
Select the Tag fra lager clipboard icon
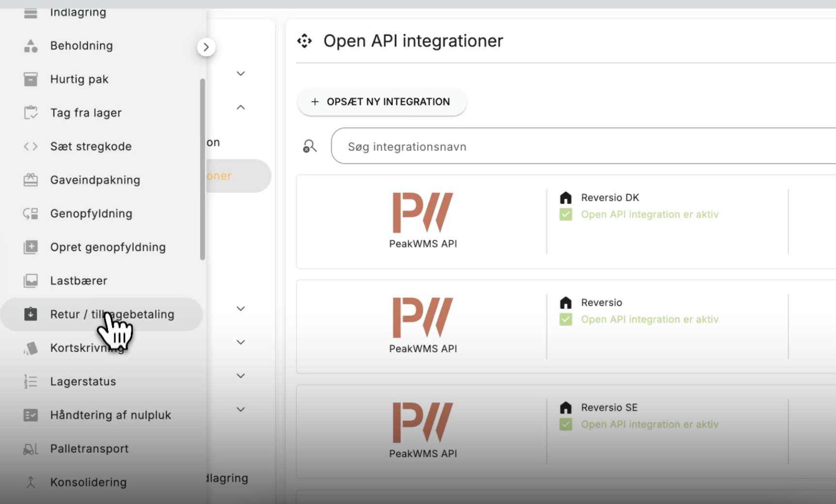[x=31, y=112]
